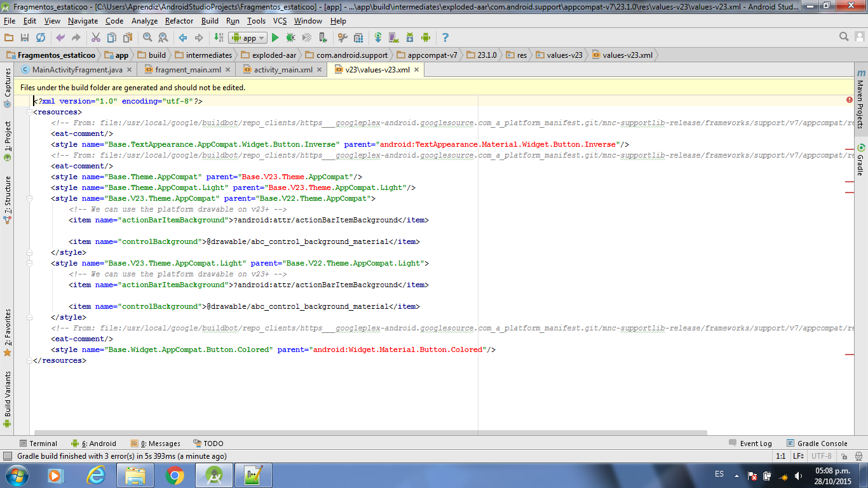Viewport: 868px width, 488px height.
Task: Switch to the fragment_main.xml tab
Action: point(188,70)
